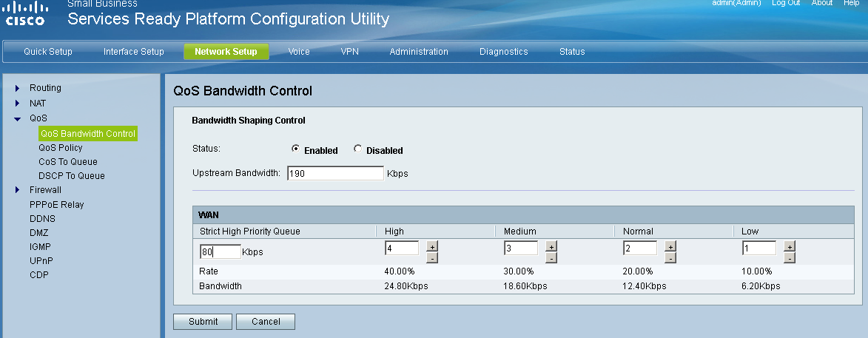Switch to the VPN tab
The height and width of the screenshot is (338, 868).
[x=349, y=52]
